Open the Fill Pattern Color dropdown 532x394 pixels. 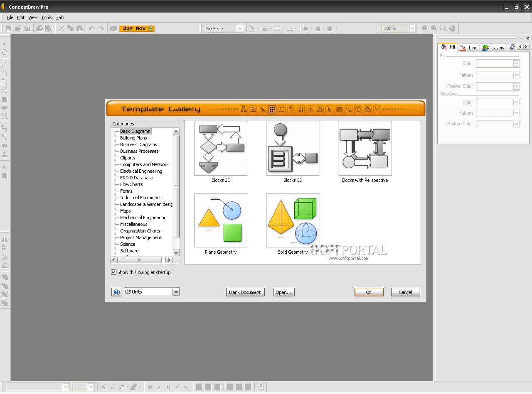516,86
